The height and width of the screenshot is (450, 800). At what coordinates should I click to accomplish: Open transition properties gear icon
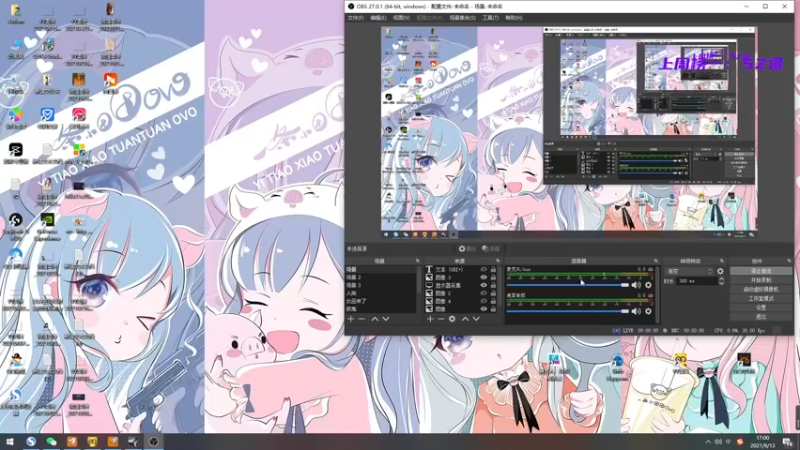coord(720,271)
